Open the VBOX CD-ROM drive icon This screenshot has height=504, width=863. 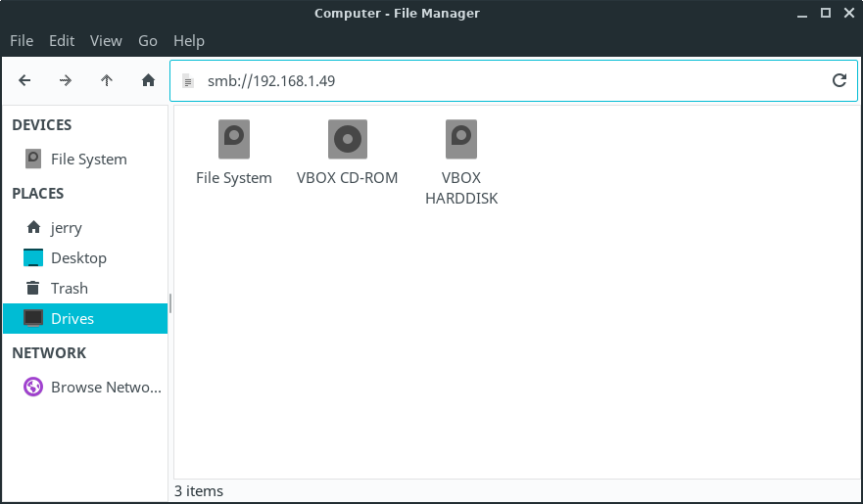pos(347,140)
